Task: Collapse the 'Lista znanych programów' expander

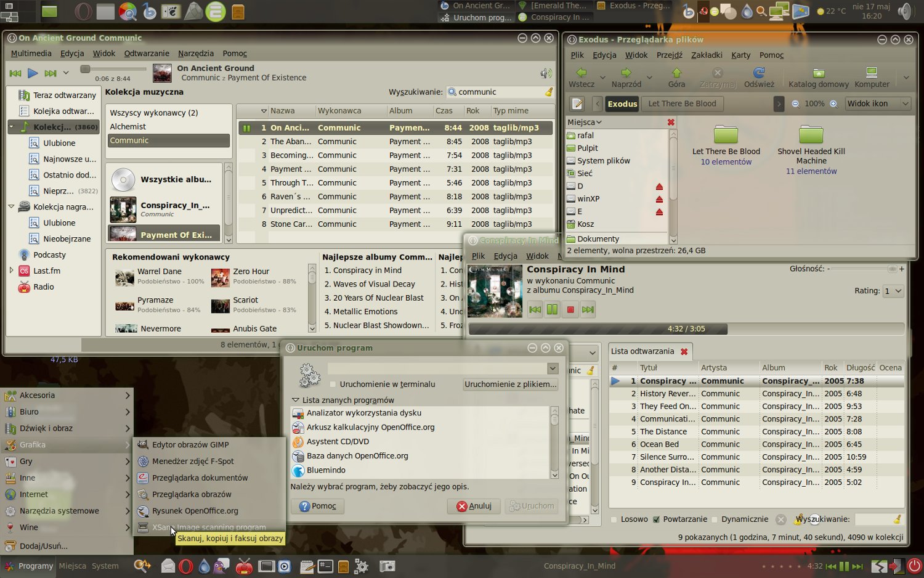Action: pos(295,400)
